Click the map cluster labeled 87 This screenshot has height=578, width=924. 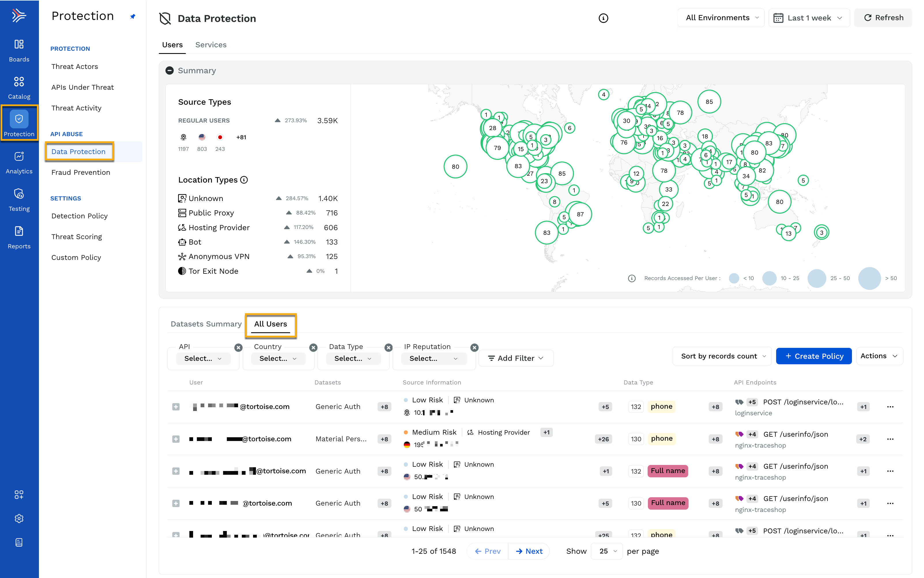click(x=580, y=214)
